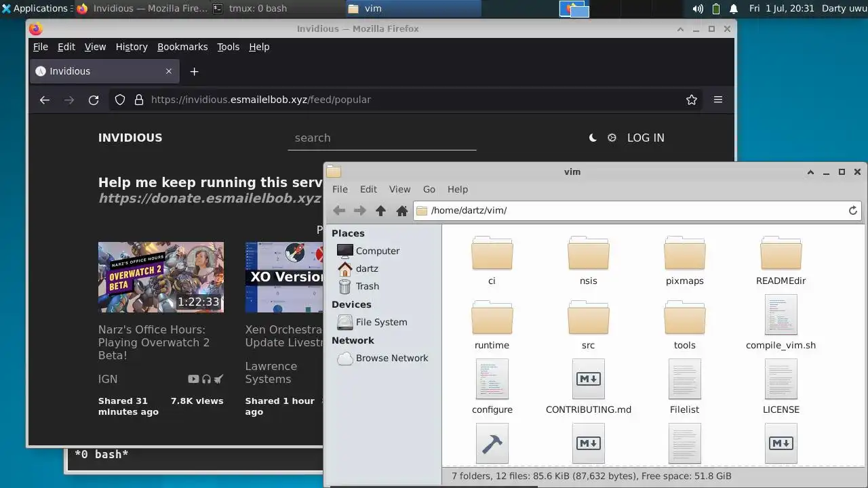Show Firefox tracking protection shield info
Screen dimensions: 868x488
coord(120,100)
